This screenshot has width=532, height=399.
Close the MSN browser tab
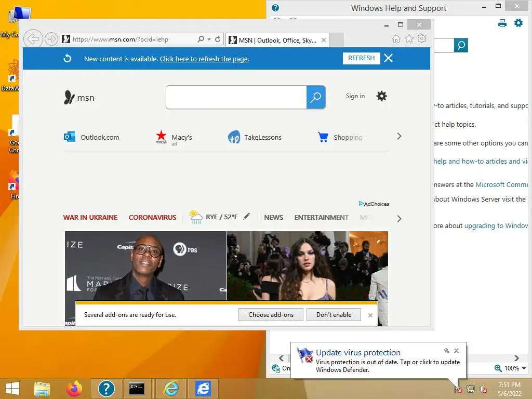point(324,40)
